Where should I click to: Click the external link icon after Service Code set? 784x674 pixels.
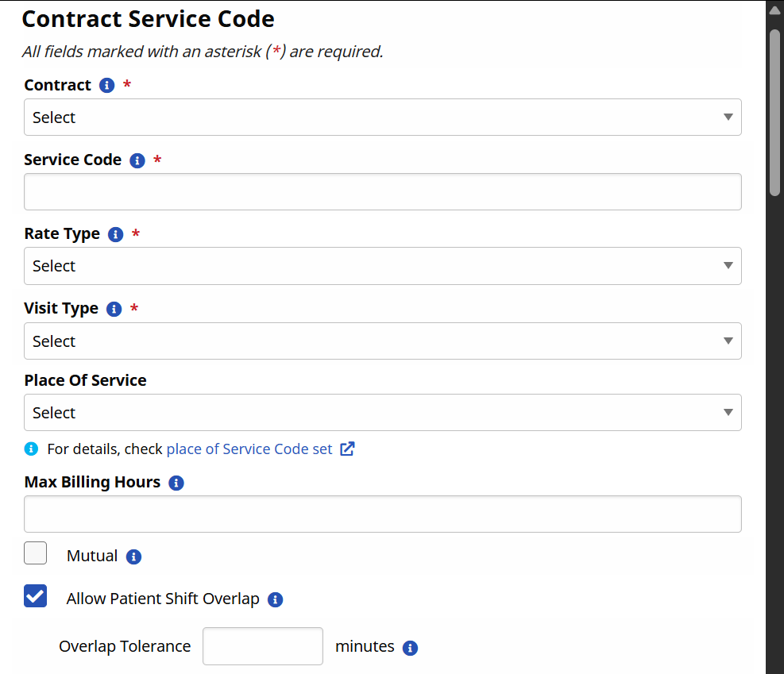tap(347, 449)
